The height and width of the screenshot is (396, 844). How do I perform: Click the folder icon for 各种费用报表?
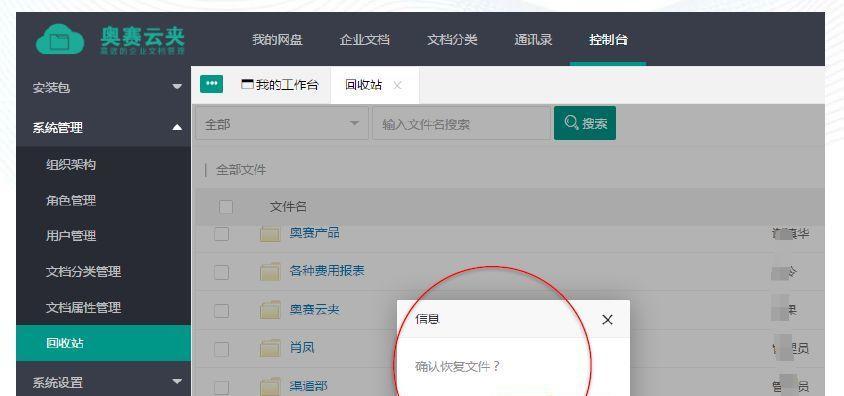270,272
